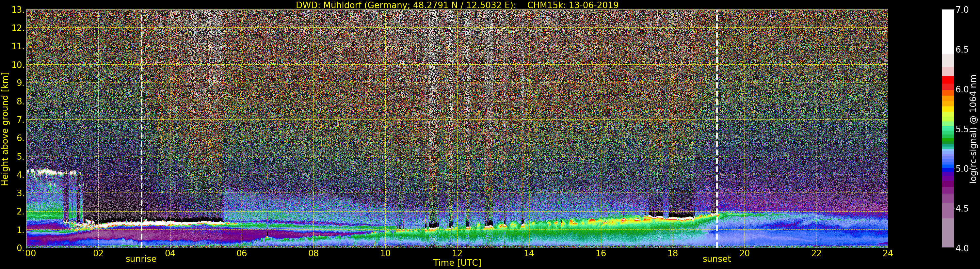Click the colorbar tick value 7.0

pos(962,10)
